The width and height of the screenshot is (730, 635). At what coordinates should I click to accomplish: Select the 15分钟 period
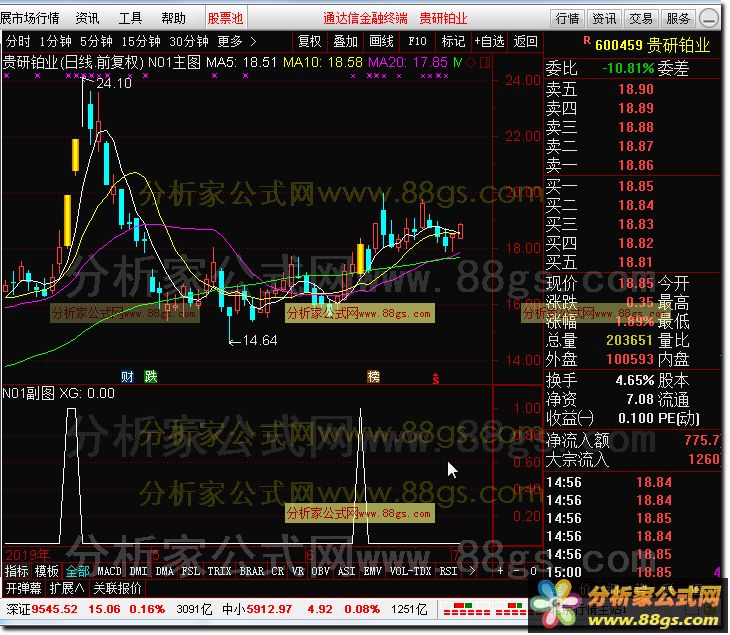pyautogui.click(x=141, y=41)
